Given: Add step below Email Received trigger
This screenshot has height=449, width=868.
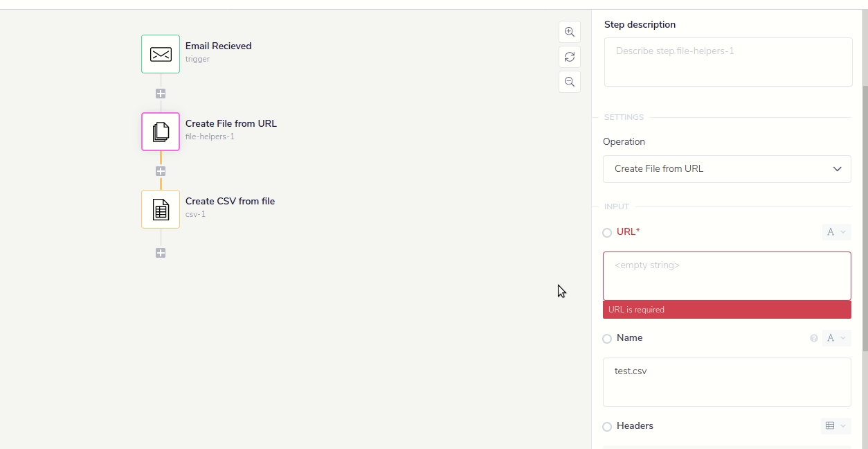Looking at the screenshot, I should tap(161, 94).
